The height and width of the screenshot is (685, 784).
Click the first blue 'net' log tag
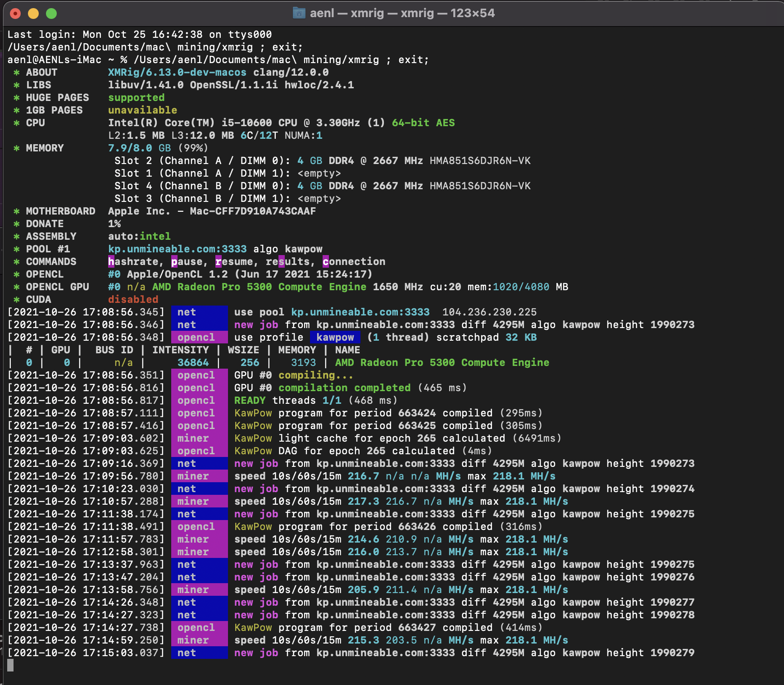tap(199, 312)
